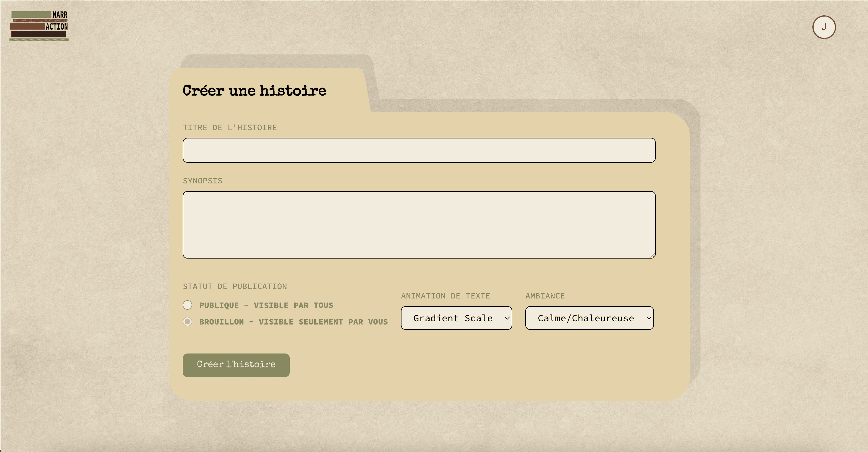The height and width of the screenshot is (452, 868).
Task: Click the "Animation de texte" label
Action: click(445, 296)
